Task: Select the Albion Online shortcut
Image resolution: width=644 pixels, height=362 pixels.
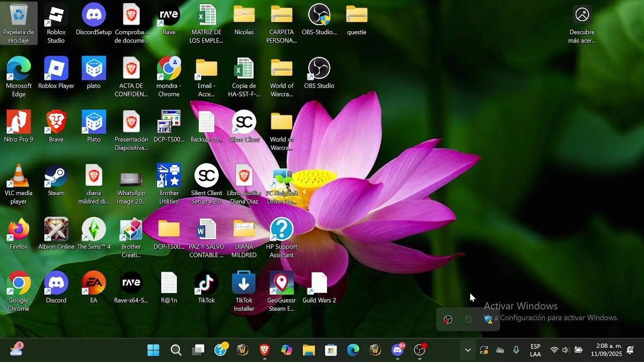Action: tap(56, 235)
